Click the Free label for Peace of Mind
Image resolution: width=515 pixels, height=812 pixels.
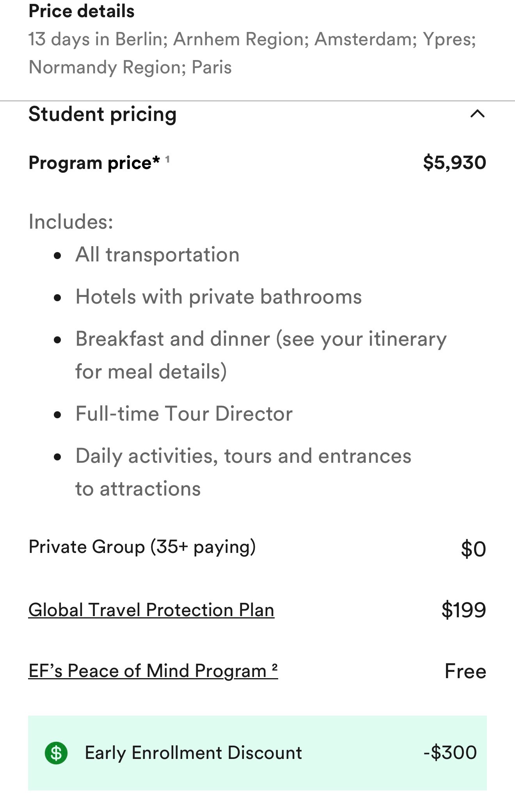pyautogui.click(x=465, y=671)
